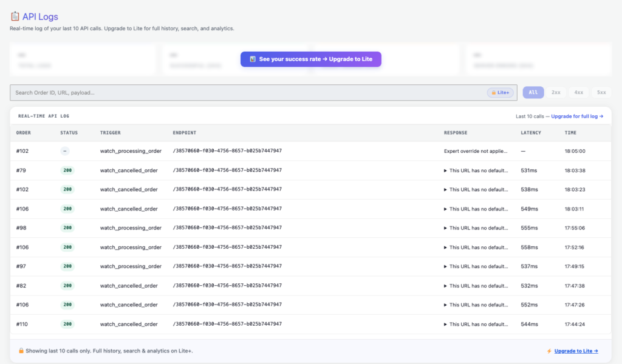Click the lock icon in Lite+ badge
622x364 pixels.
pyautogui.click(x=493, y=93)
